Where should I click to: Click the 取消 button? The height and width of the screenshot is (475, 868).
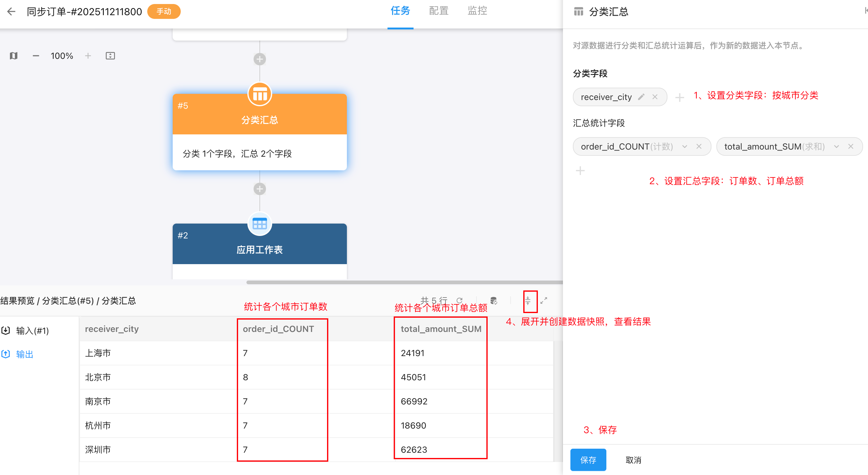coord(633,460)
